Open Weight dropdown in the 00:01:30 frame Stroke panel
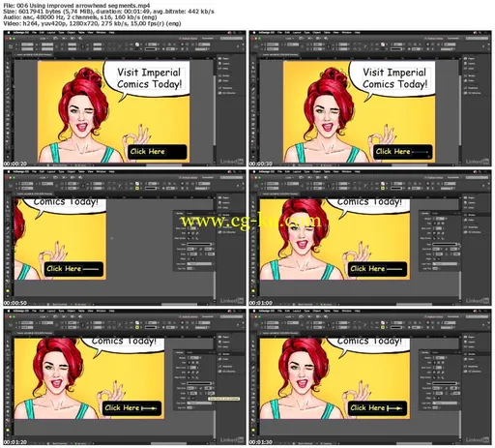The height and width of the screenshot is (448, 495). pos(446,358)
